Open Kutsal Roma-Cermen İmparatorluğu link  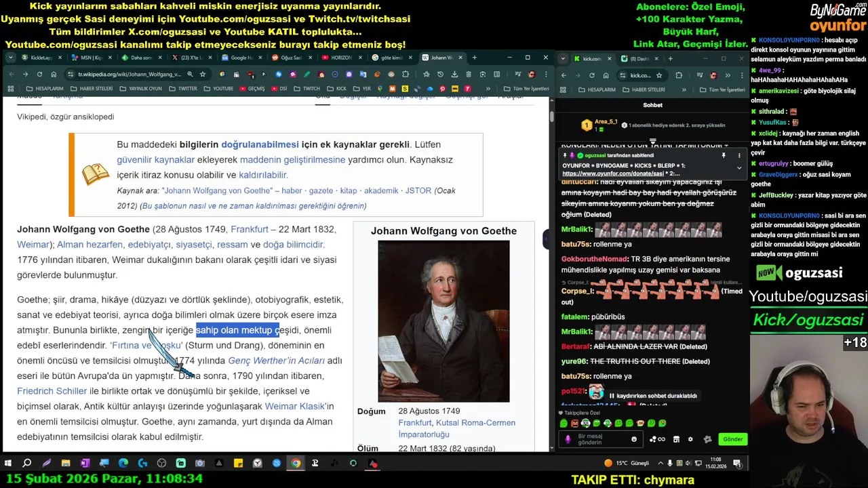(457, 428)
